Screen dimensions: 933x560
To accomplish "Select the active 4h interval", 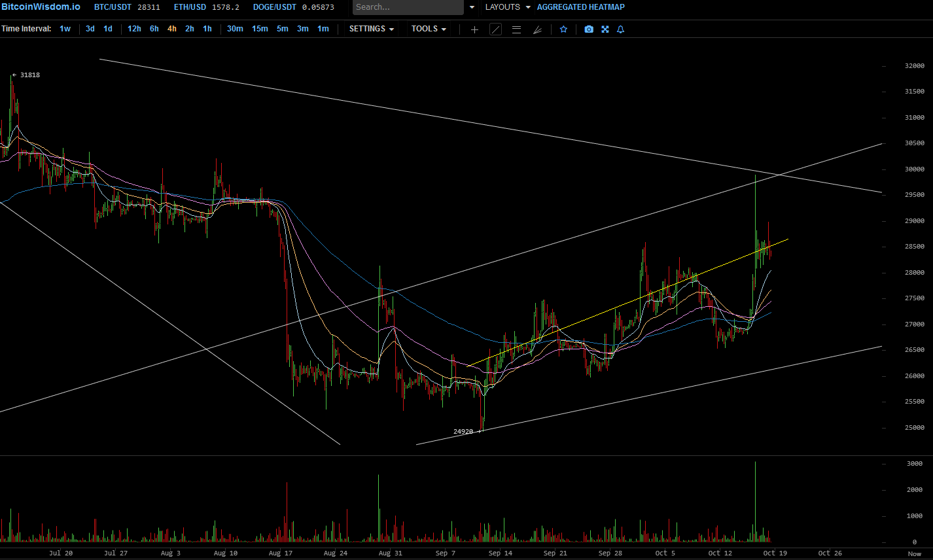I will point(171,29).
